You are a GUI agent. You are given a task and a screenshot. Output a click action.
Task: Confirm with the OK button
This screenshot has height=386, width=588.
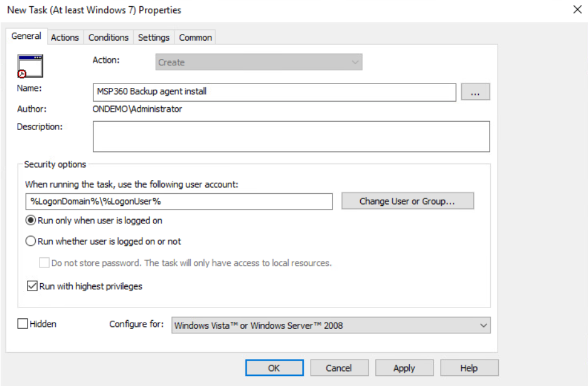point(274,368)
